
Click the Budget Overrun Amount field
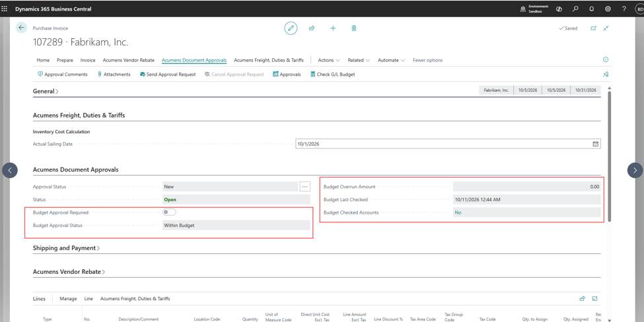(527, 187)
